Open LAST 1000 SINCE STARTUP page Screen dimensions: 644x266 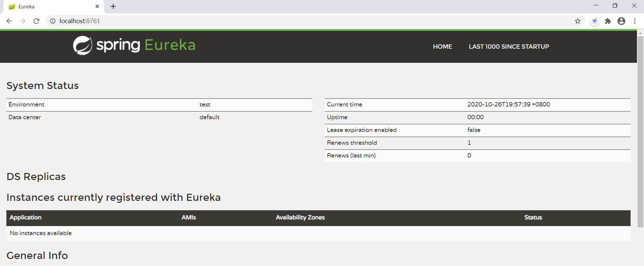point(509,47)
